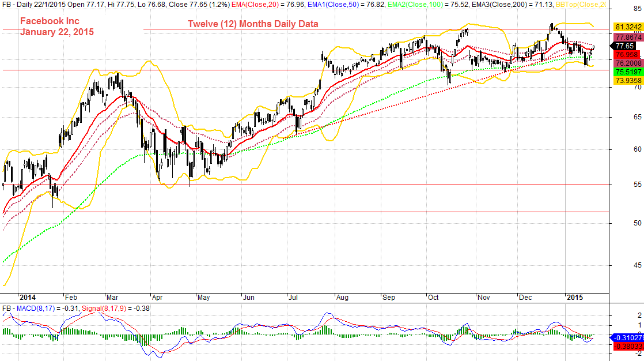Screen dimensions: 644x361
Task: Click the Jul date axis label
Action: (x=293, y=297)
